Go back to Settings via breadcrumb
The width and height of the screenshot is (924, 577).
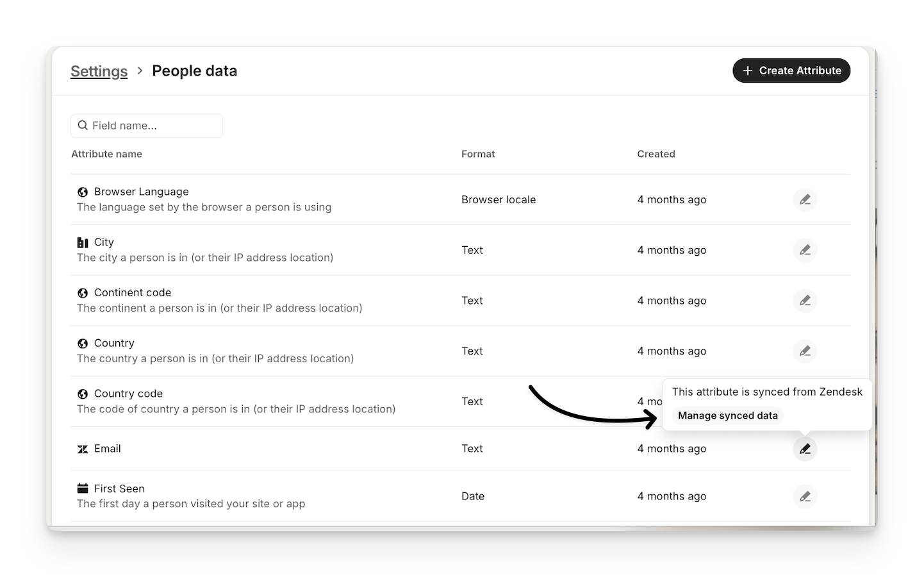click(x=99, y=71)
